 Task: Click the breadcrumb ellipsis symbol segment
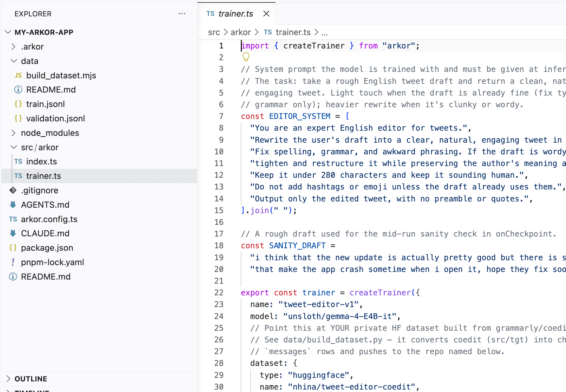[x=324, y=33]
